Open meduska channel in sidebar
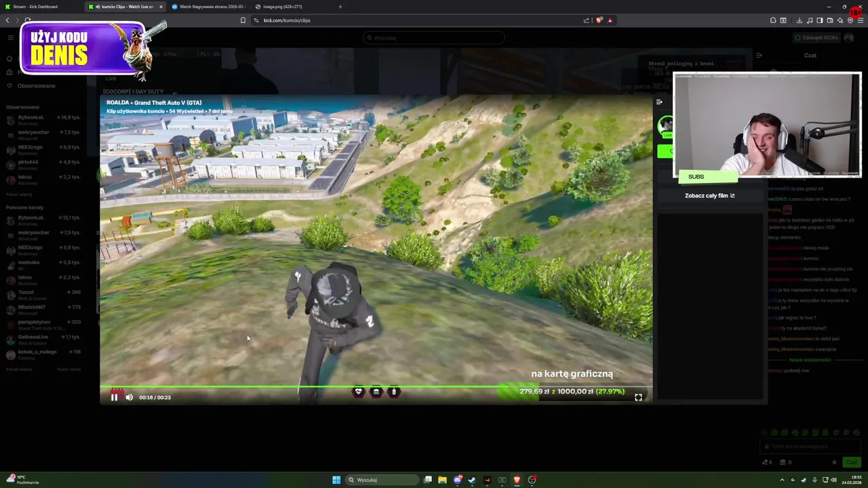 pyautogui.click(x=44, y=265)
